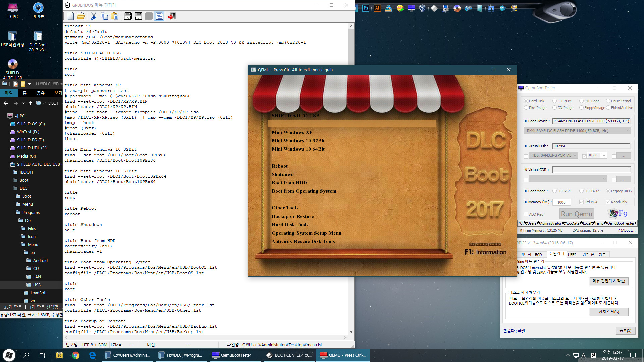Open Edge browser from the taskbar
Screen dimensions: 644x362
pos(92,355)
